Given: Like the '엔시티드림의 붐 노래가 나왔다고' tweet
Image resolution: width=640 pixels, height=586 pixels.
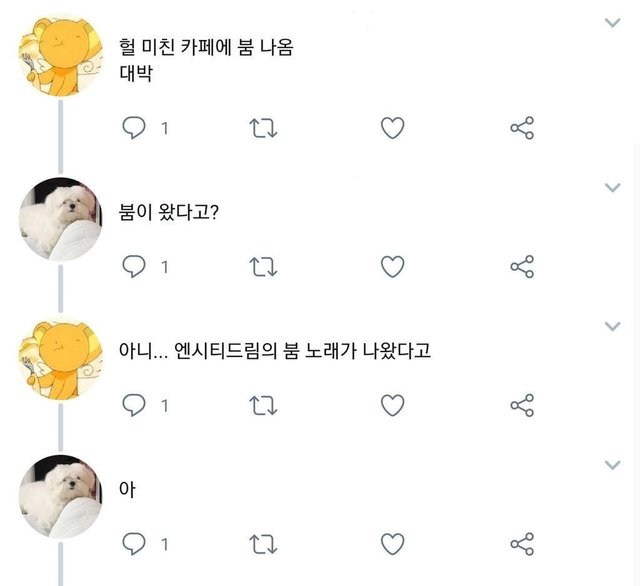Looking at the screenshot, I should (x=393, y=404).
